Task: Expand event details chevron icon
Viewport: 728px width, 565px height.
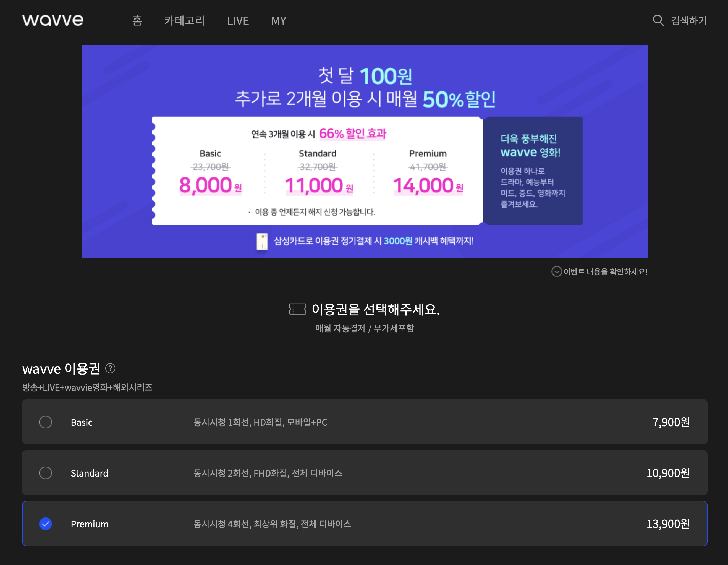Action: (x=556, y=272)
